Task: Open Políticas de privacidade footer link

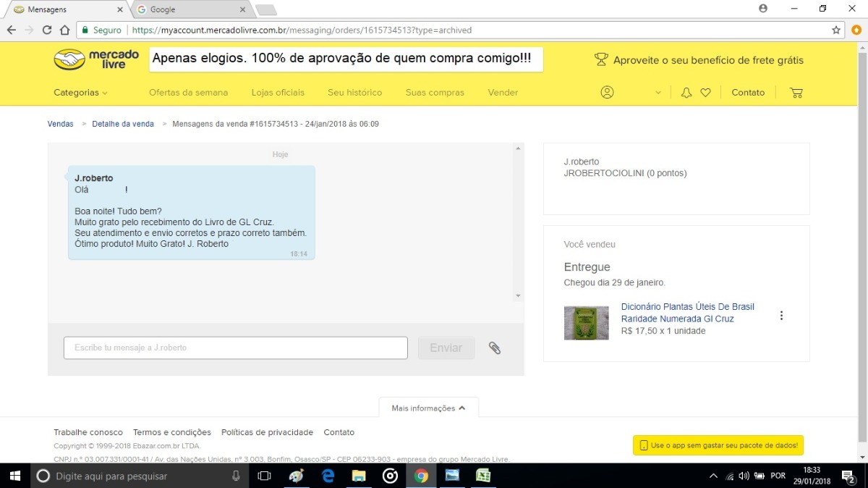Action: (x=268, y=432)
